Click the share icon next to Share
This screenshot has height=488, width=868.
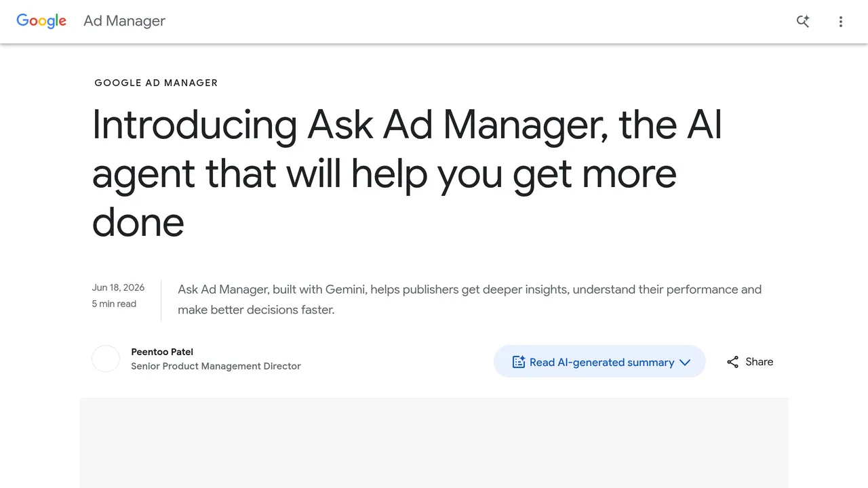[732, 362]
